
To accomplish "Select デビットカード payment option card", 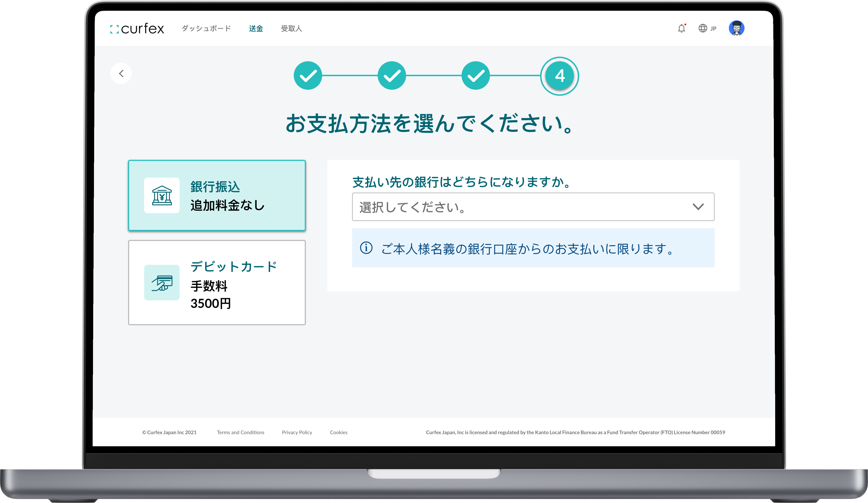I will click(217, 283).
